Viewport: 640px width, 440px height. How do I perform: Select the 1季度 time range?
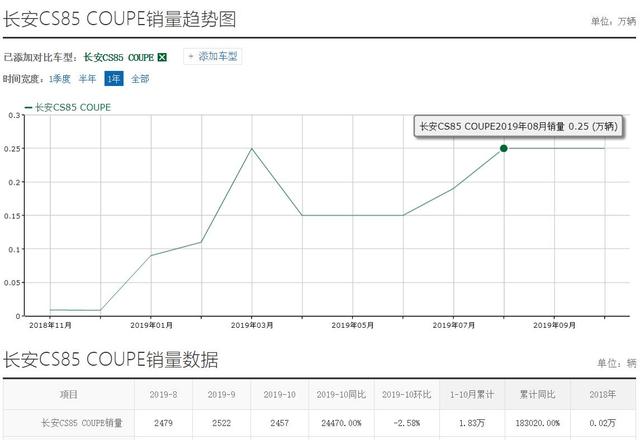click(x=60, y=79)
